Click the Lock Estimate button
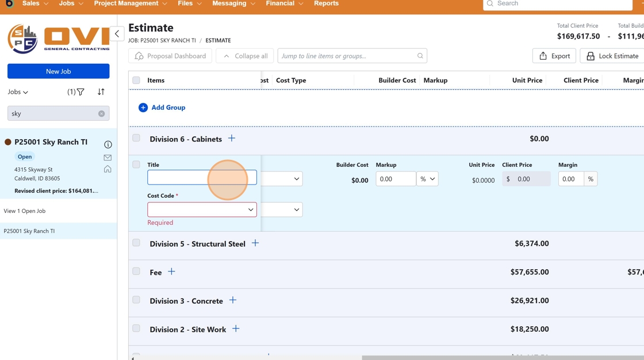644x360 pixels. (x=612, y=56)
